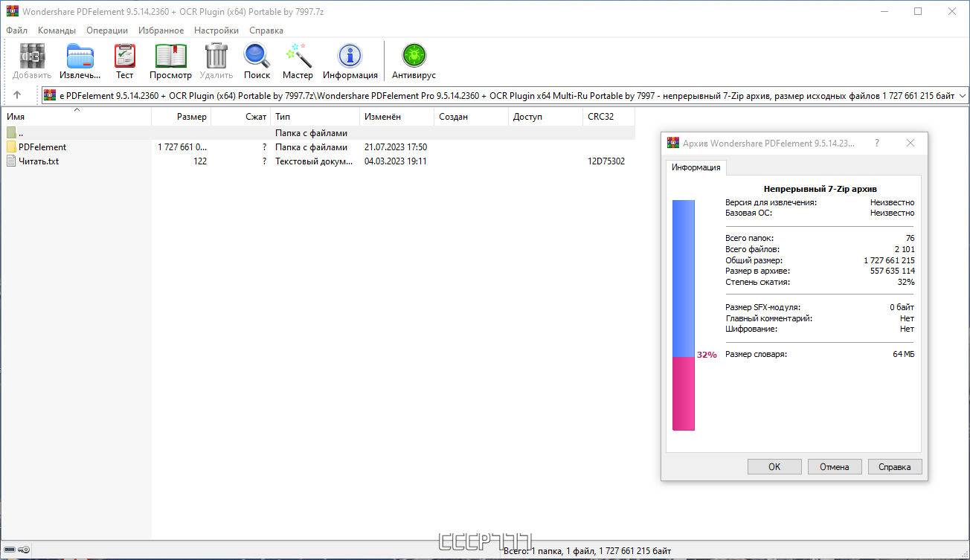
Task: Click the size value "122" of Читать.txt
Action: [x=199, y=161]
